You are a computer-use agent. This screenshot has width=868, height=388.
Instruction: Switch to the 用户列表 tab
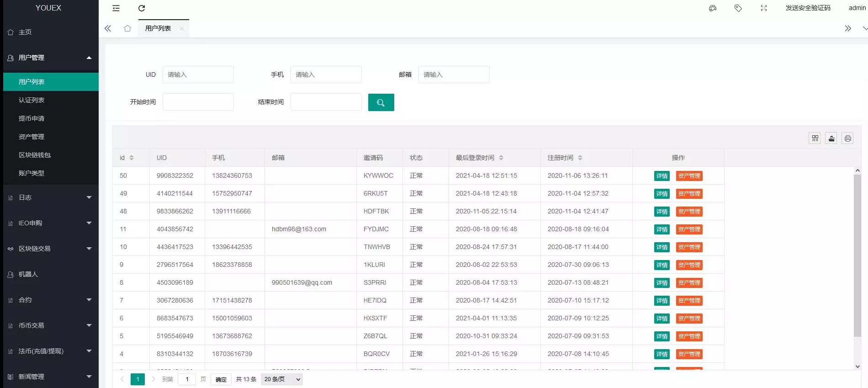[158, 28]
